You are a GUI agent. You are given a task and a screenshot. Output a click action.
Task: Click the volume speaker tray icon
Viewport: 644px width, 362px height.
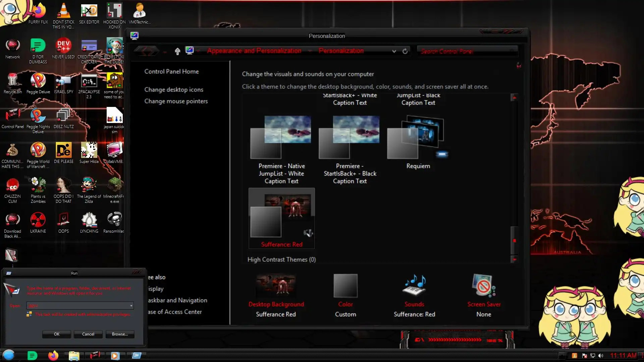(601, 356)
